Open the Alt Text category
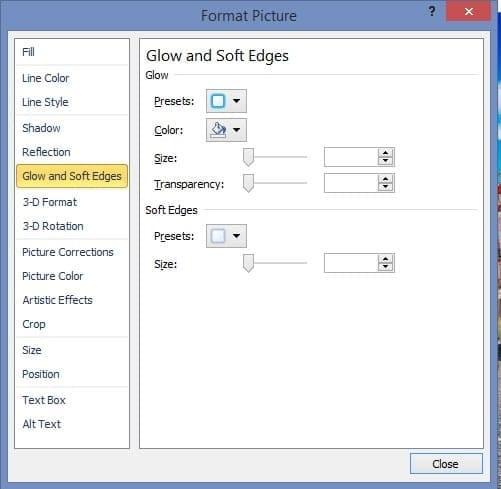 point(42,424)
